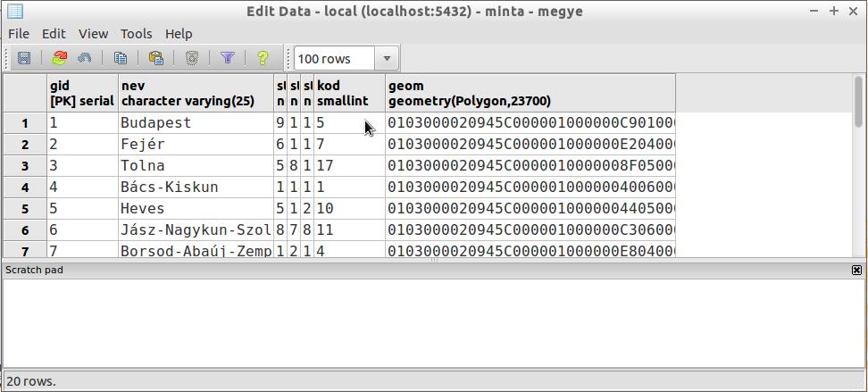Click kod value 17 in Tolna row
The height and width of the screenshot is (392, 868).
coord(349,166)
